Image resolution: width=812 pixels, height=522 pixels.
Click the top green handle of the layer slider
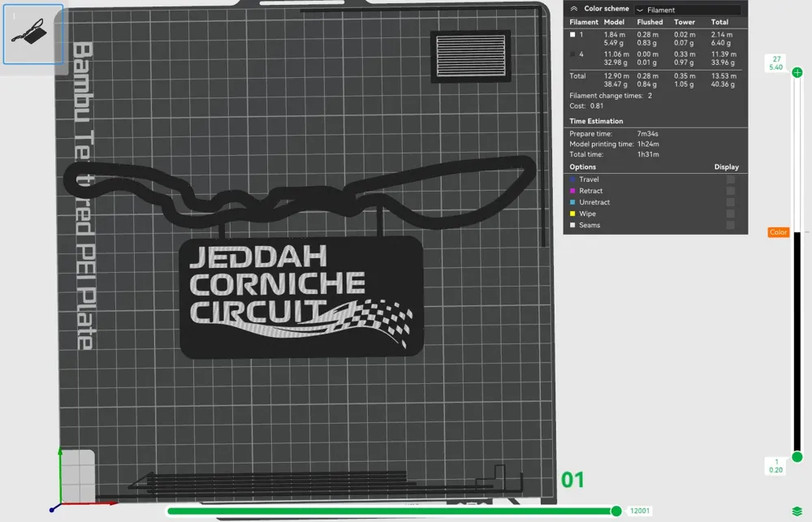(x=797, y=73)
